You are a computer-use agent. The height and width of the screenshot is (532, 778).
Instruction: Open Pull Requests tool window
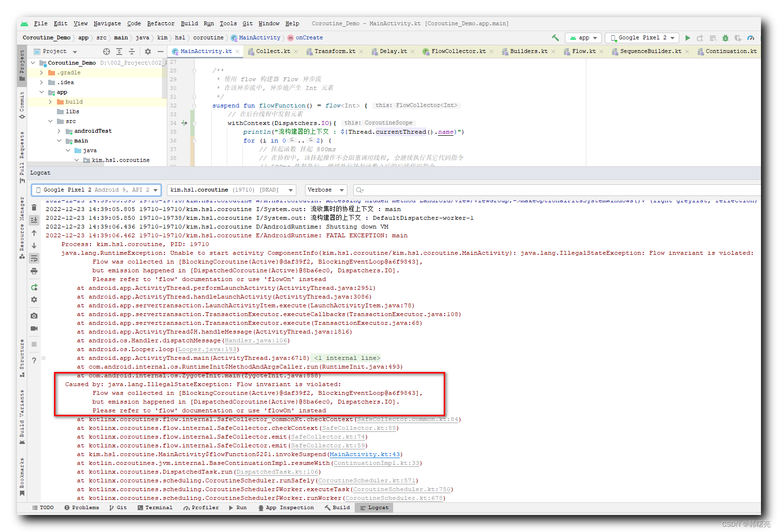pos(22,157)
